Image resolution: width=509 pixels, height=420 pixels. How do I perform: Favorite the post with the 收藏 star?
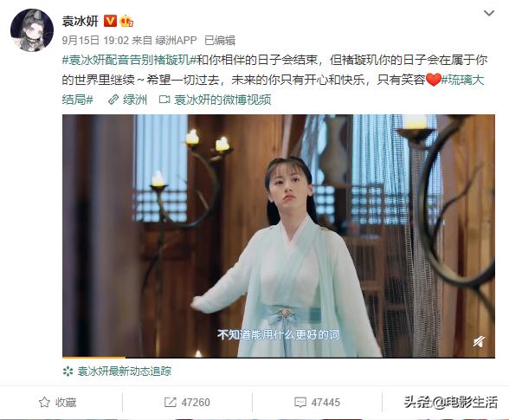(57, 403)
